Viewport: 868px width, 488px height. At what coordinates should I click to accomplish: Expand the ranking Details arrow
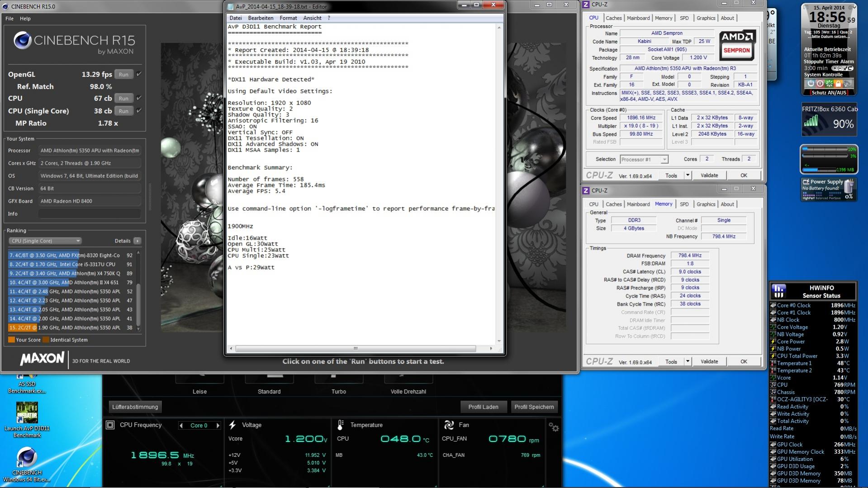(138, 241)
